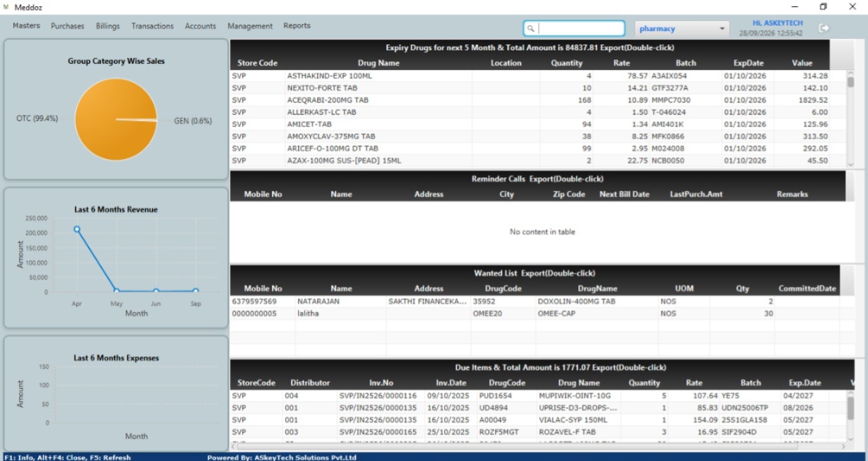This screenshot has height=461, width=868.
Task: Open the Billings menu
Action: point(108,26)
